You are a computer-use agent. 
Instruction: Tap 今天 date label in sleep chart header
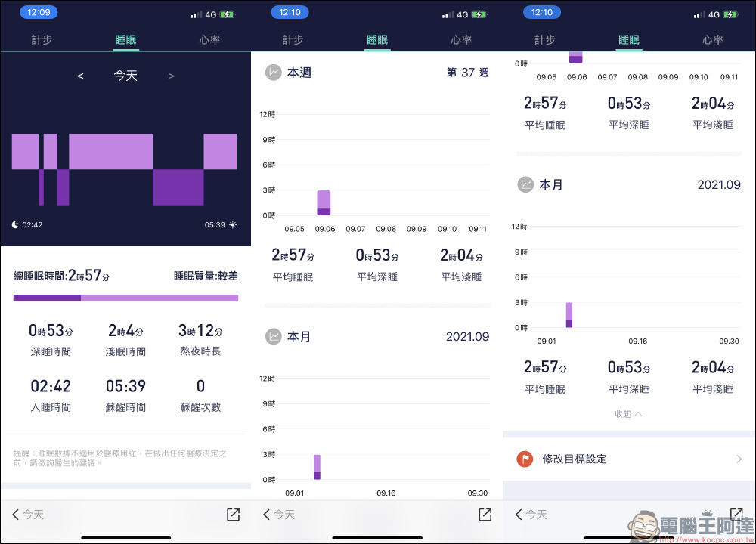[125, 76]
